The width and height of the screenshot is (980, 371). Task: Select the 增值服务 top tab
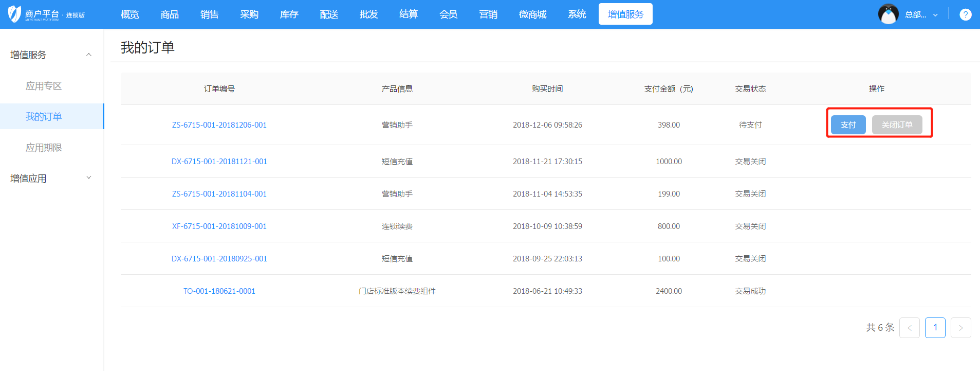click(625, 14)
